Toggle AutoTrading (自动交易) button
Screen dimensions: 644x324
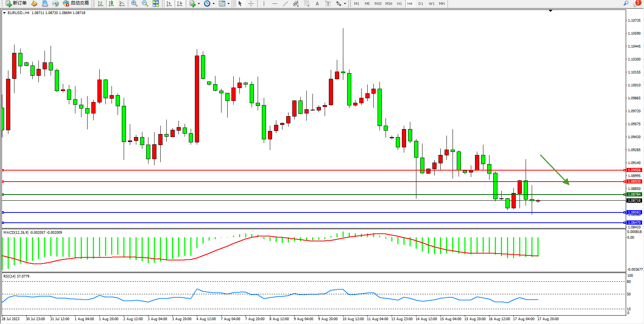coord(76,3)
